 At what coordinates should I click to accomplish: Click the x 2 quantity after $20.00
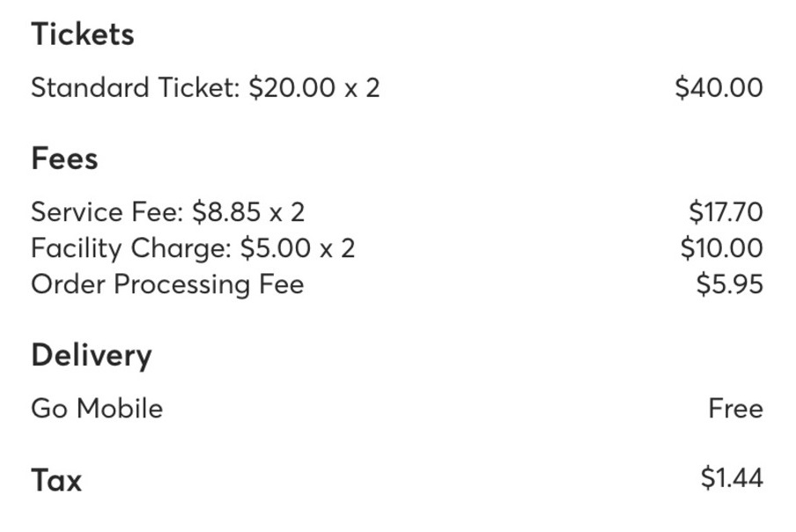pyautogui.click(x=362, y=88)
